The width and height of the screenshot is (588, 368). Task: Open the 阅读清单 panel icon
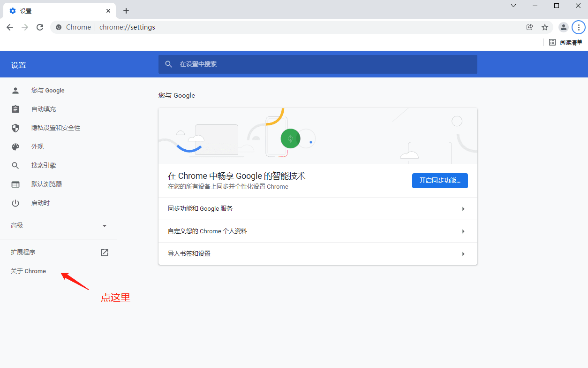[552, 42]
